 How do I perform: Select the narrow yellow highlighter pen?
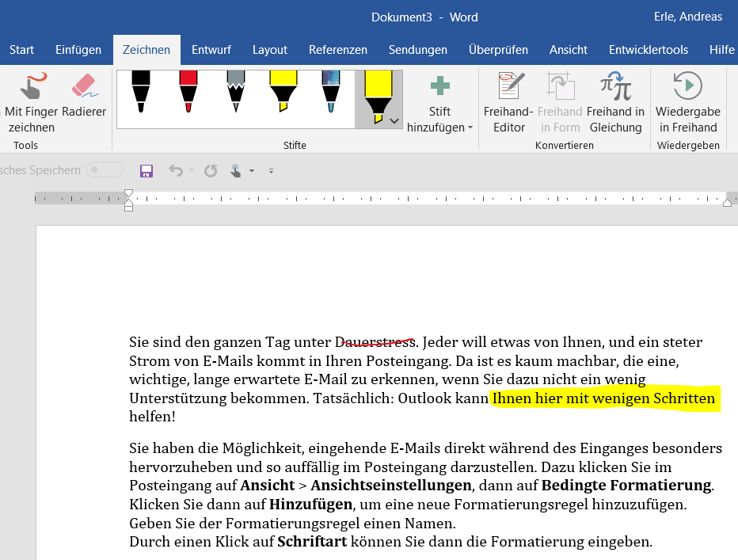pyautogui.click(x=283, y=91)
